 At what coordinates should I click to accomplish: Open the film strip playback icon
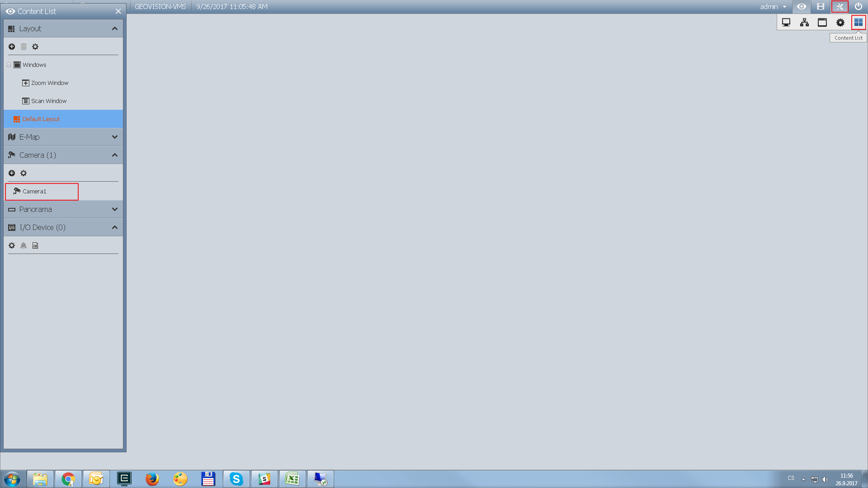(821, 7)
